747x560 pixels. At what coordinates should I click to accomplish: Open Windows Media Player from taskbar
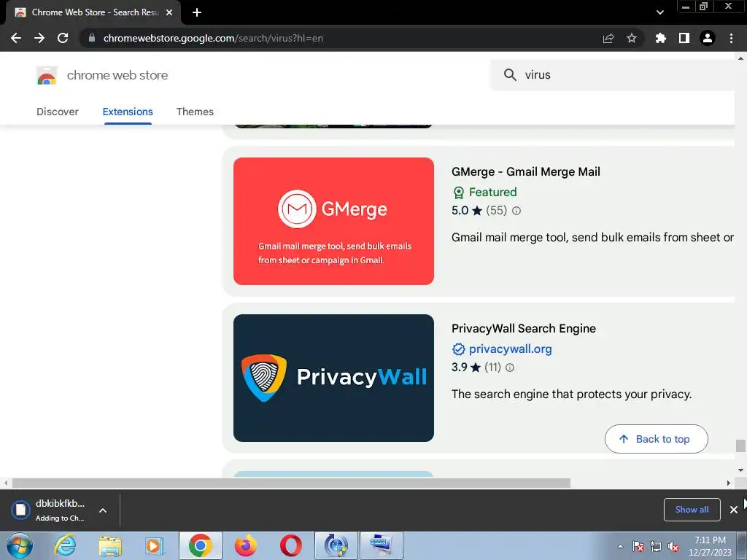pyautogui.click(x=155, y=545)
